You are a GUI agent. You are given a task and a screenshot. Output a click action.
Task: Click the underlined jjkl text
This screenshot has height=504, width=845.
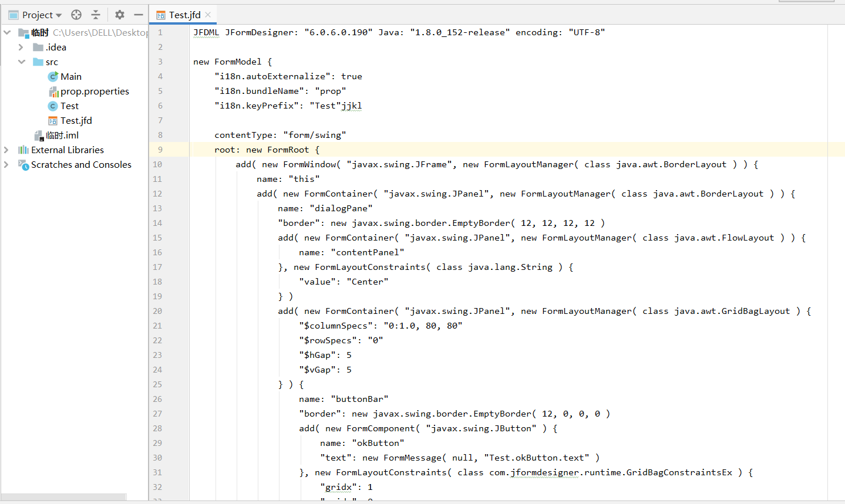click(352, 106)
